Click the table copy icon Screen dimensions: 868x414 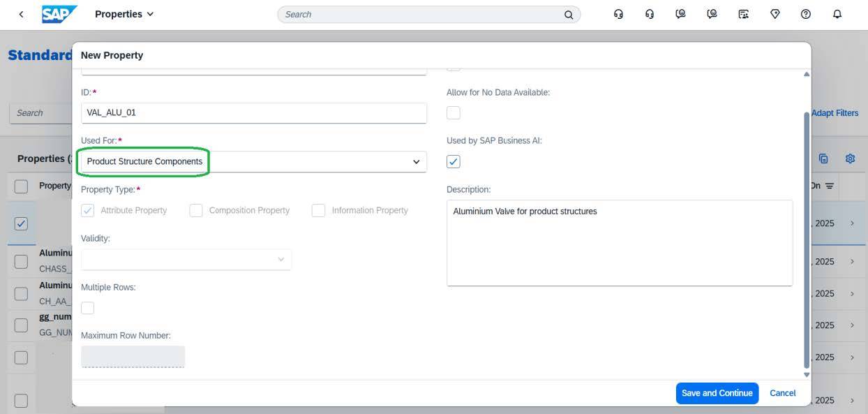pyautogui.click(x=823, y=158)
